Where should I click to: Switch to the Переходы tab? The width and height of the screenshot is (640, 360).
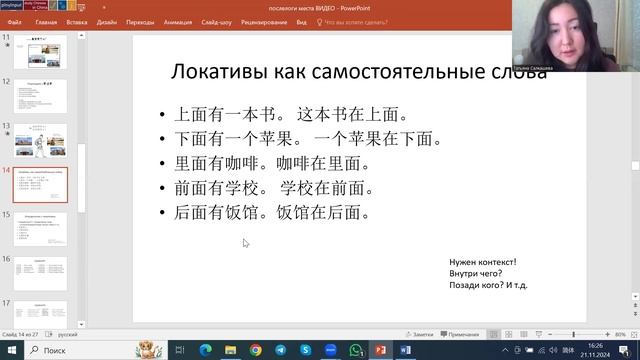[140, 22]
